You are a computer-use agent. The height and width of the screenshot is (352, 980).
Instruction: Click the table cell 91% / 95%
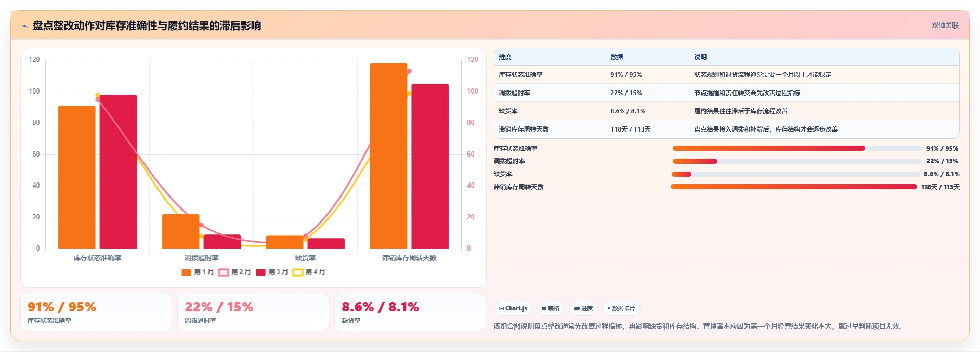[x=626, y=75]
